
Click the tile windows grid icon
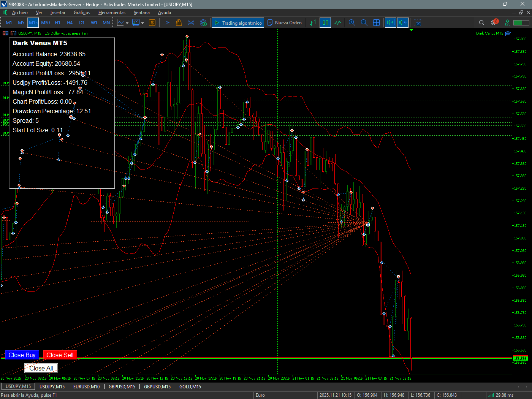pyautogui.click(x=376, y=23)
